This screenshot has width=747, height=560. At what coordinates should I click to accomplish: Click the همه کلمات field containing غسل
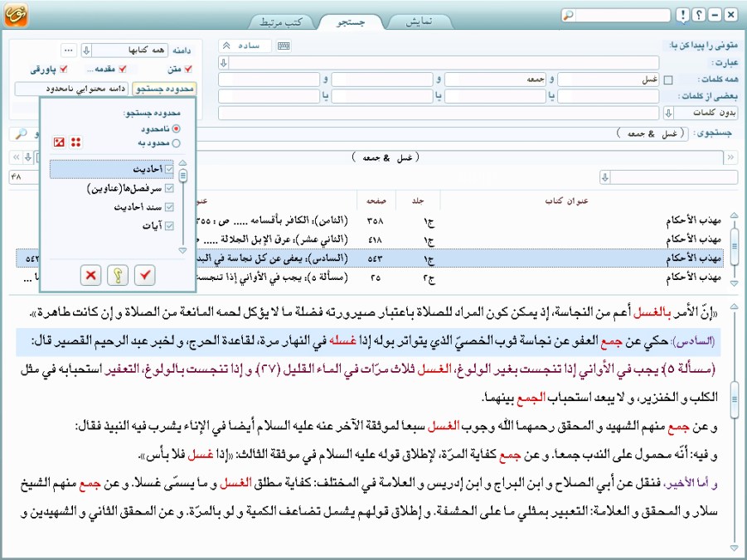608,80
